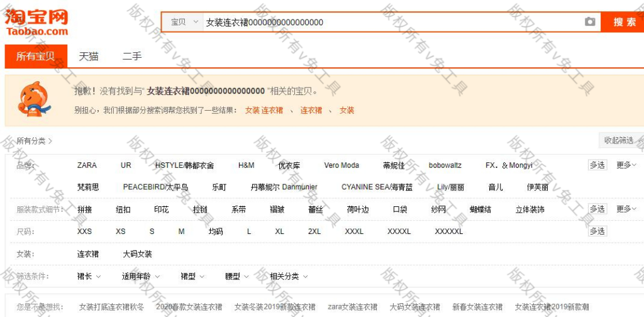Image resolution: width=644 pixels, height=317 pixels.
Task: Open the 裙型 filter dropdown
Action: coord(192,276)
